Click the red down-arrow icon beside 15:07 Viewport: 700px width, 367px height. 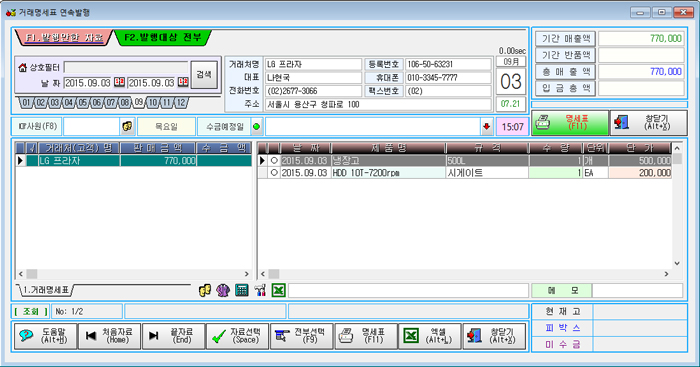pos(487,127)
